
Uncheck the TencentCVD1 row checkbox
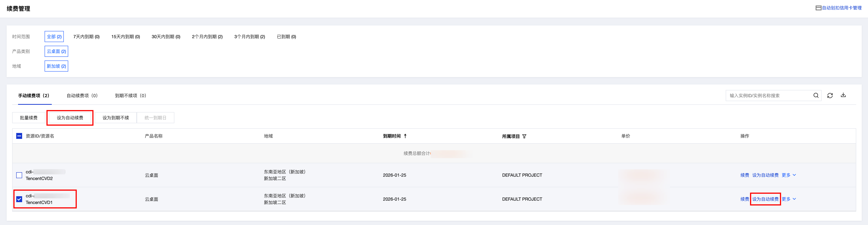[x=19, y=199]
